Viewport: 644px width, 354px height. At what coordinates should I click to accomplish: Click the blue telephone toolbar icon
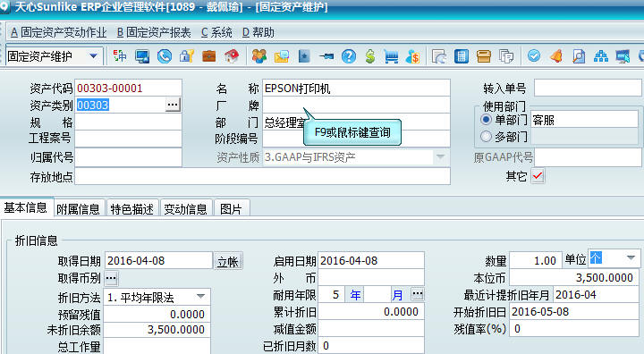pyautogui.click(x=165, y=55)
